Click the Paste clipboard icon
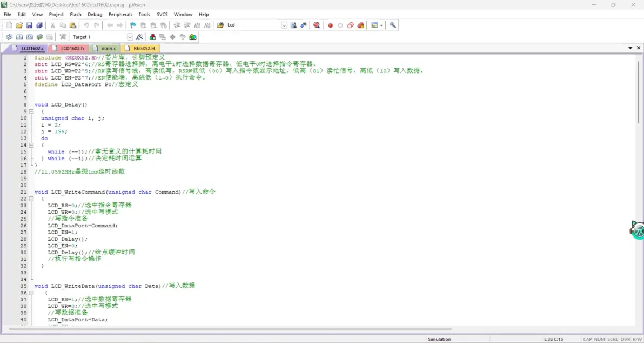The image size is (644, 343). pyautogui.click(x=73, y=25)
